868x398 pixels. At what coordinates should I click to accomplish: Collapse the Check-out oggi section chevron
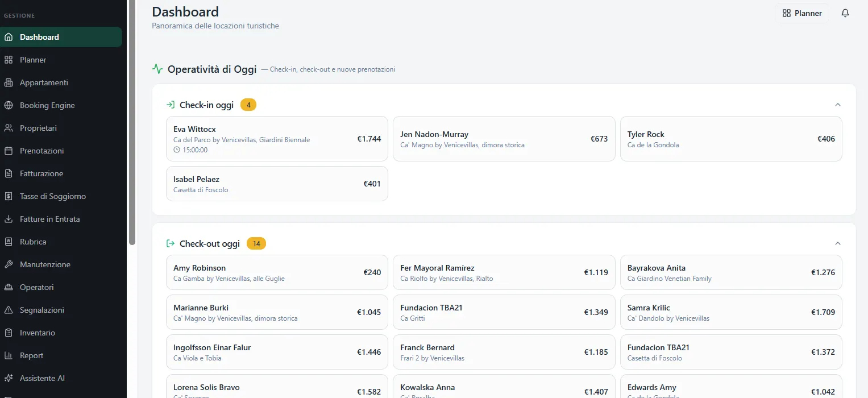(837, 243)
